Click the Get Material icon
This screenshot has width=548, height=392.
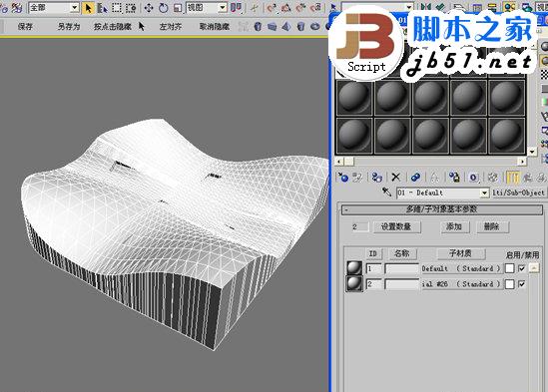point(343,178)
